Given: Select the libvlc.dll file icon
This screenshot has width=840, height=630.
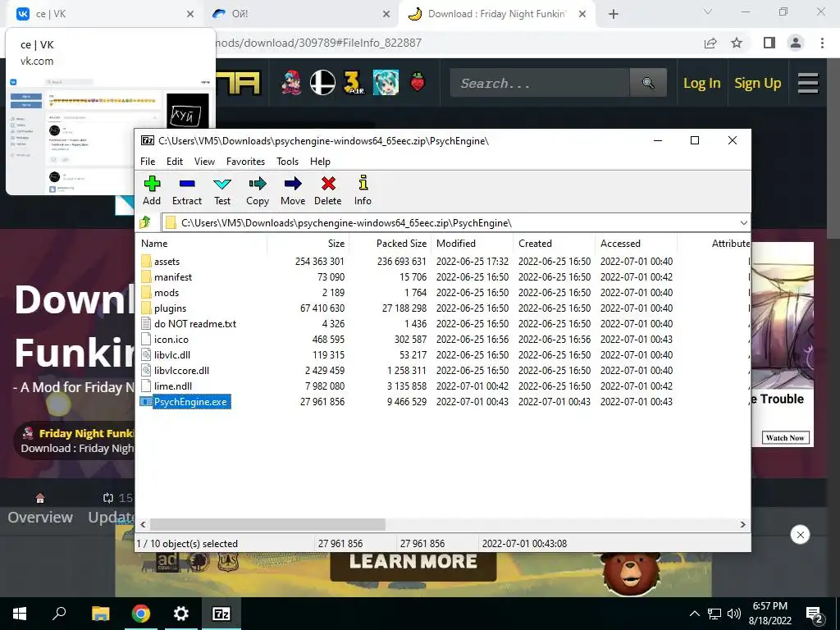Looking at the screenshot, I should (146, 354).
